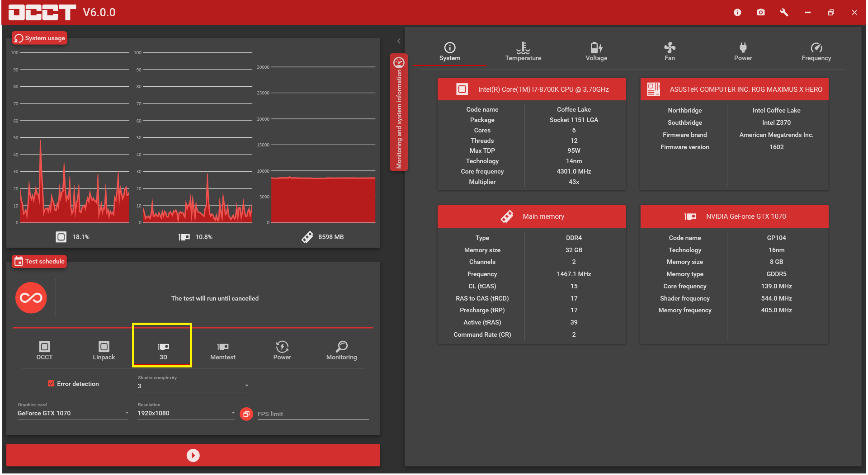Click the 95W Max TDP value
The width and height of the screenshot is (868, 475).
pos(574,150)
